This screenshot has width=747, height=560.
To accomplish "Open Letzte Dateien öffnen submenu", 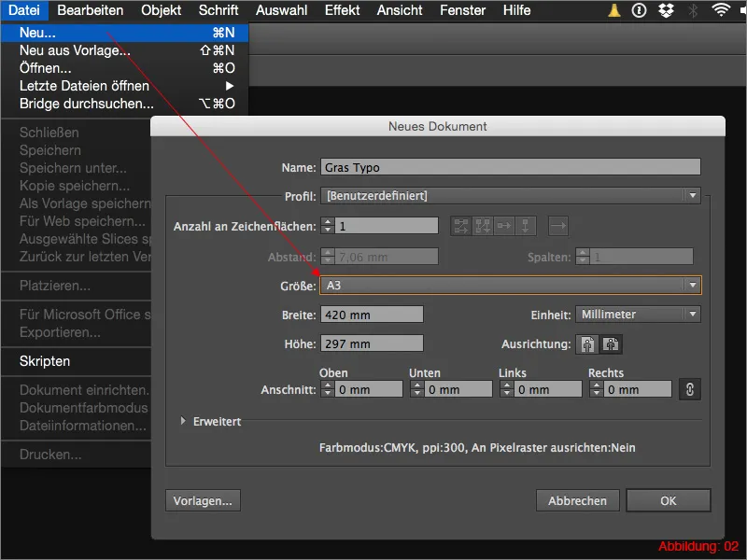I will click(124, 86).
